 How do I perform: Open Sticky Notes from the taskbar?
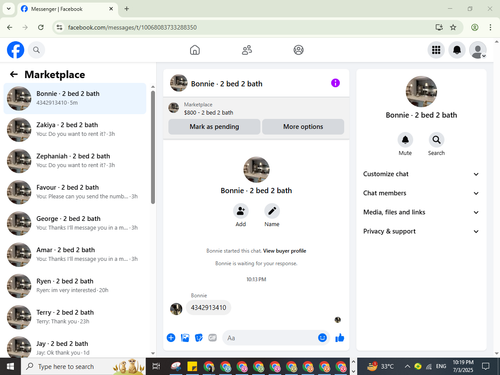192,366
